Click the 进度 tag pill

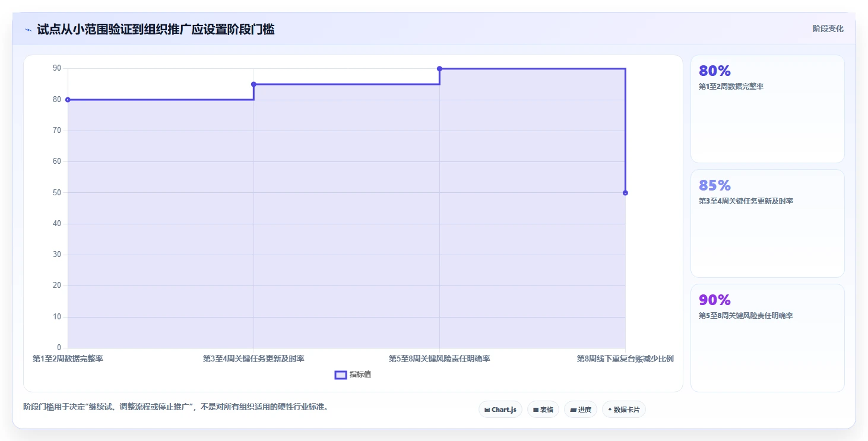581,410
